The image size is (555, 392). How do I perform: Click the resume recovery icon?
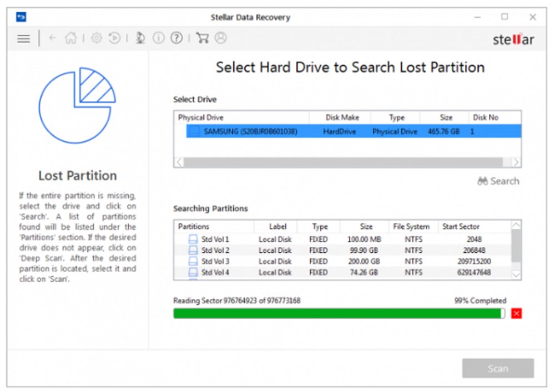[114, 38]
